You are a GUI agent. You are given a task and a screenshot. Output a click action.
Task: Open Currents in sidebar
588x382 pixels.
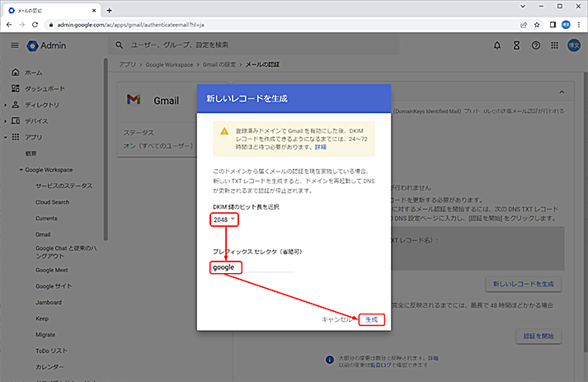click(46, 218)
